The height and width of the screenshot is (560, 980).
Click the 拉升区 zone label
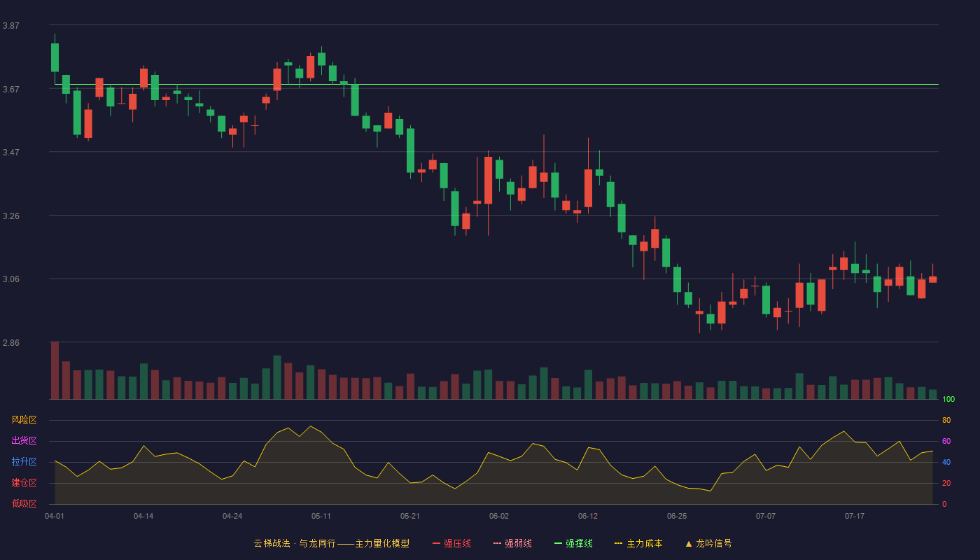coord(24,462)
